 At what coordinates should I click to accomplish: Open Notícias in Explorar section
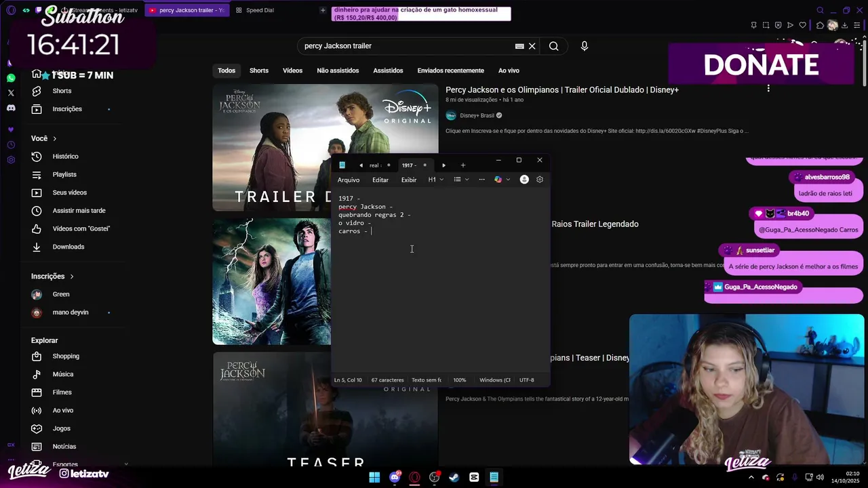point(64,447)
